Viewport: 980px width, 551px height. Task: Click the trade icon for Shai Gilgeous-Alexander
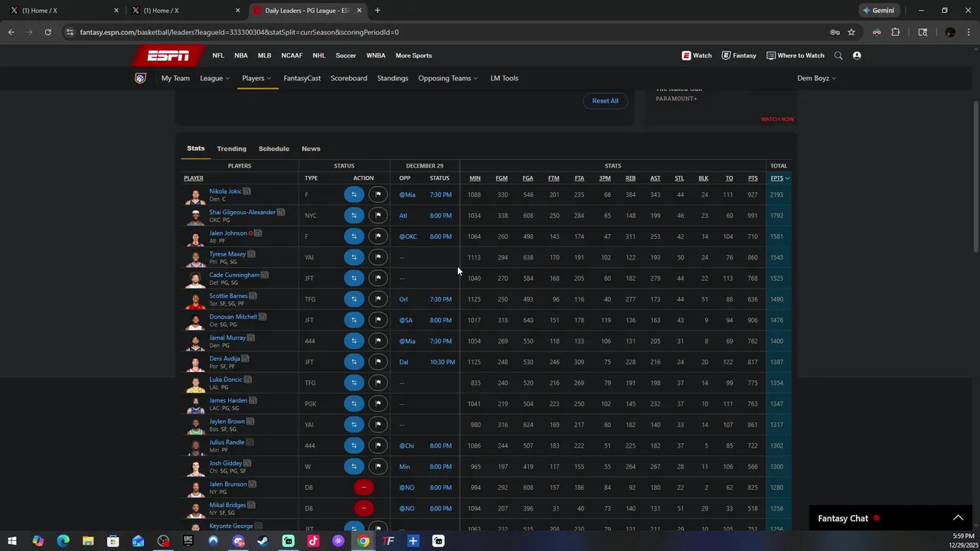pyautogui.click(x=354, y=216)
